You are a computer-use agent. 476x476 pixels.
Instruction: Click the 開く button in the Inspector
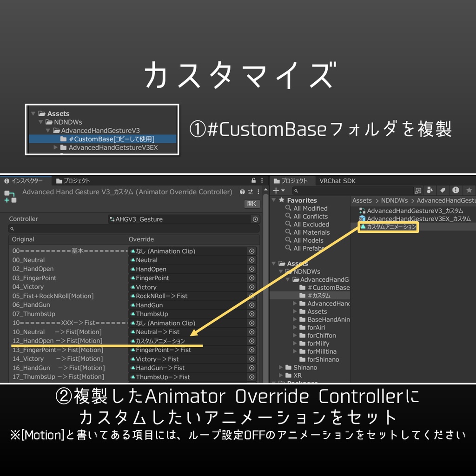pos(252,204)
